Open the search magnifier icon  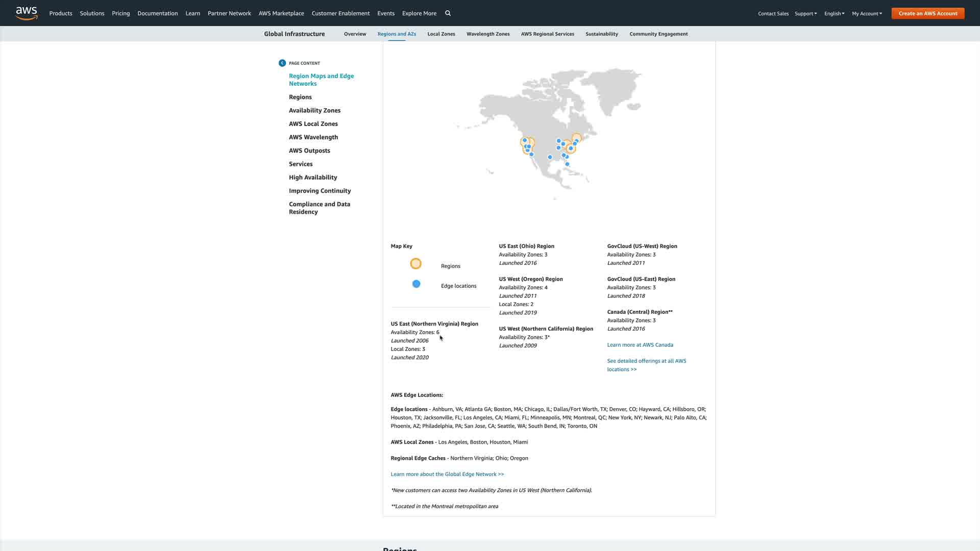(x=448, y=13)
